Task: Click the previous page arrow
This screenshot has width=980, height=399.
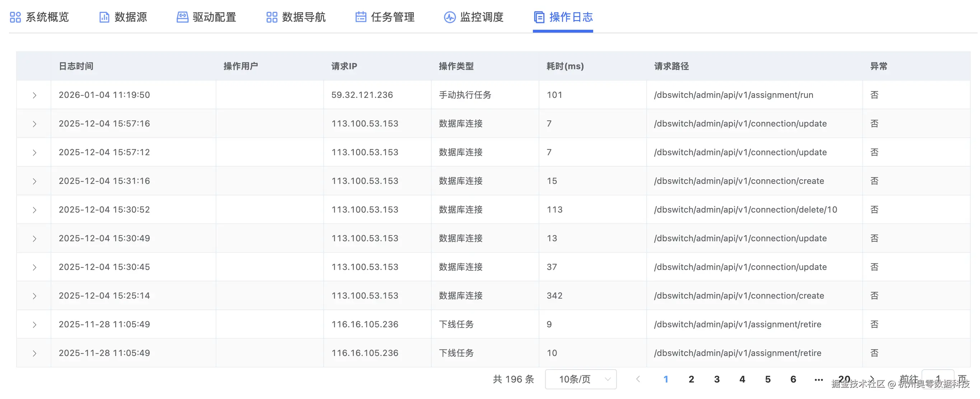Action: click(x=638, y=379)
